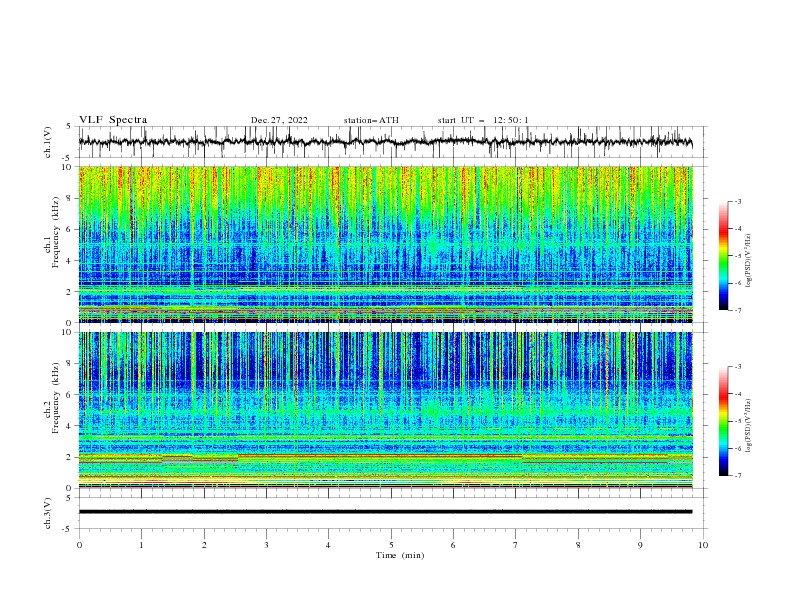
Task: Select the "start UT = 12:50:1" text
Action: click(x=483, y=120)
